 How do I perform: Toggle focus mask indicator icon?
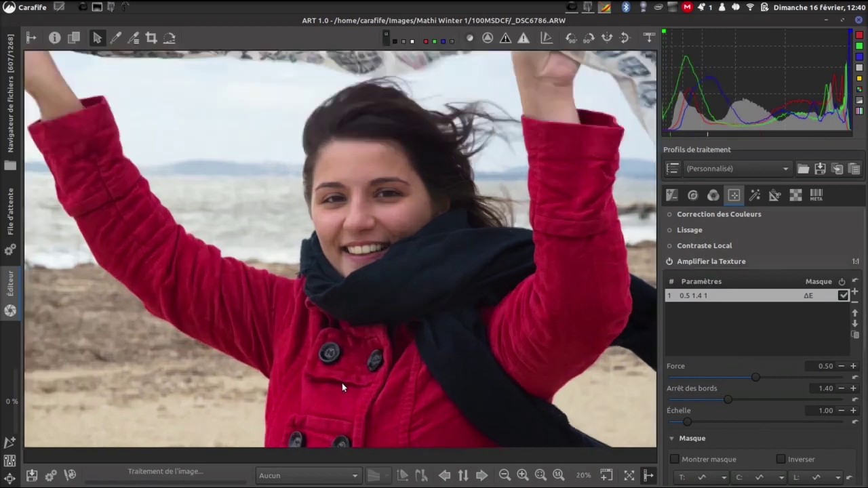tap(488, 38)
